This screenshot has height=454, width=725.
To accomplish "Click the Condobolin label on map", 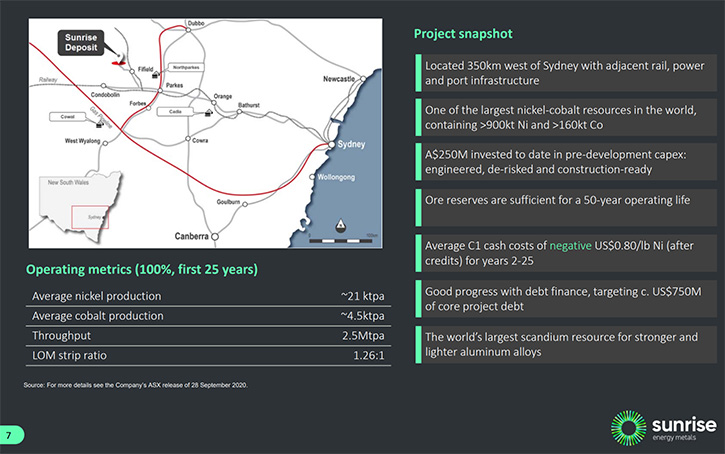I will (x=105, y=95).
